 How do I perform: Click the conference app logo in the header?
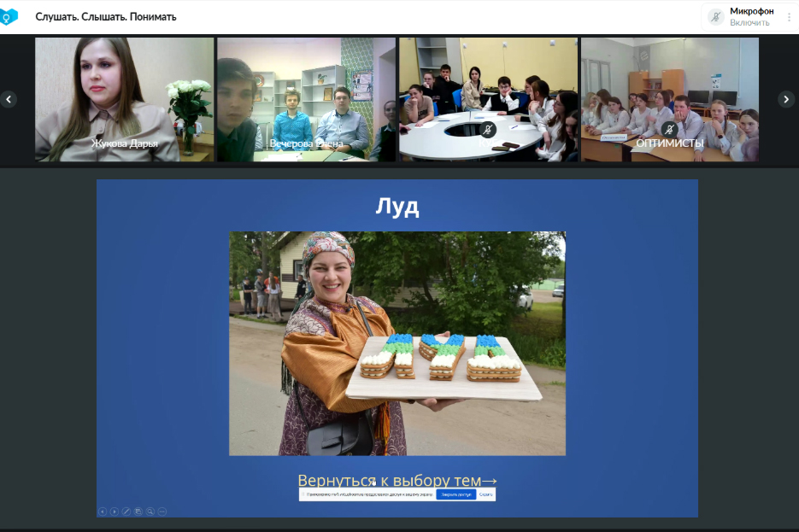(x=9, y=16)
